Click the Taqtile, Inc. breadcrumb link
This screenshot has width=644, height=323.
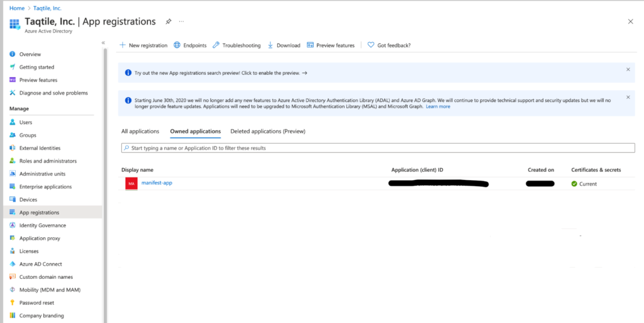point(48,8)
